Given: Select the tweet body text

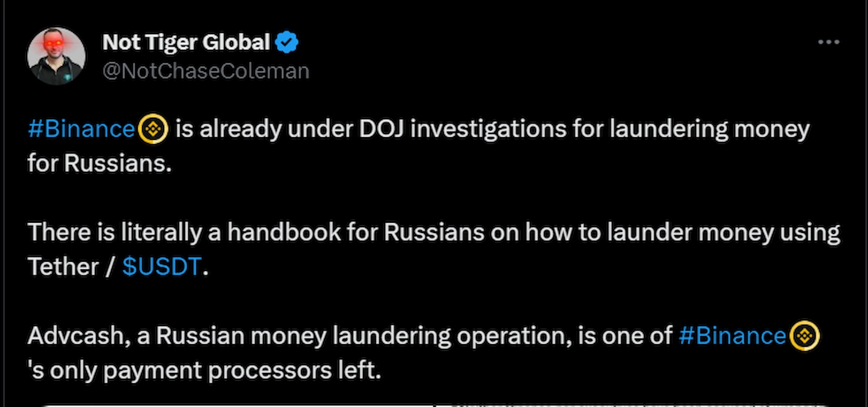Looking at the screenshot, I should (380, 232).
